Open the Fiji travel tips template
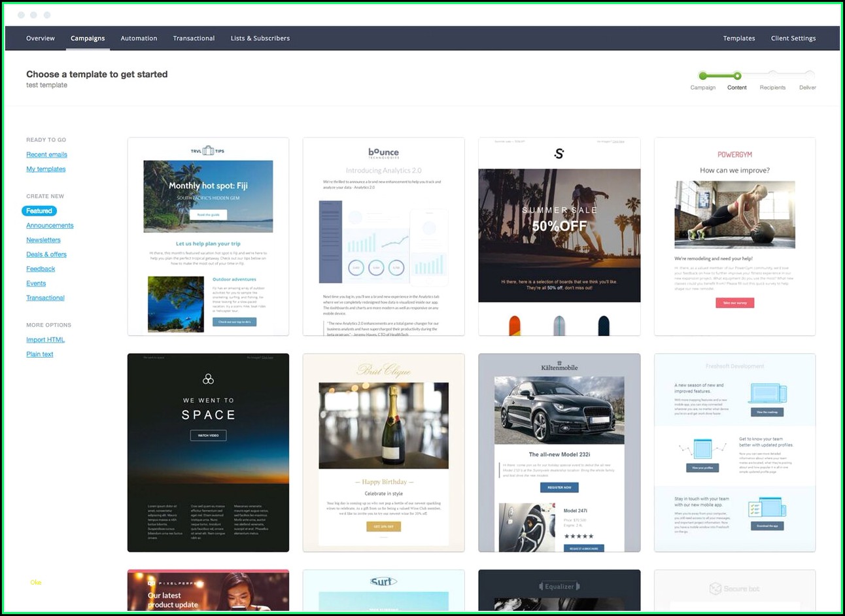This screenshot has height=616, width=845. (208, 236)
